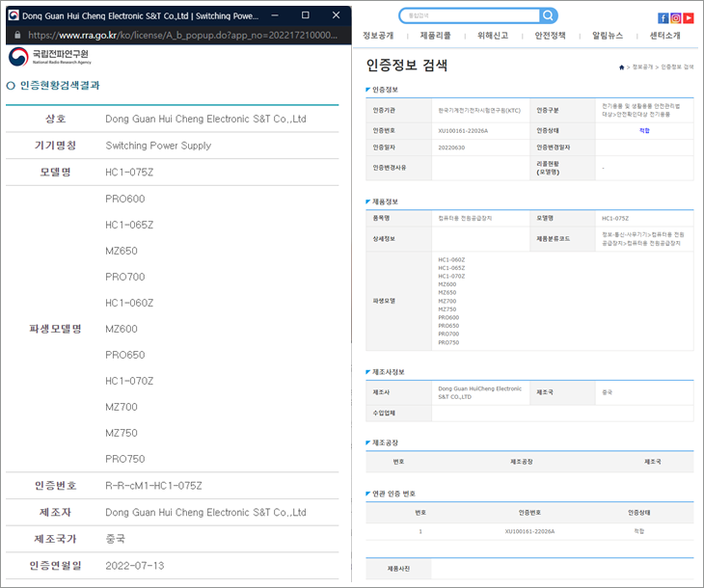The image size is (704, 588).
Task: Click the search magnifier icon
Action: (548, 15)
